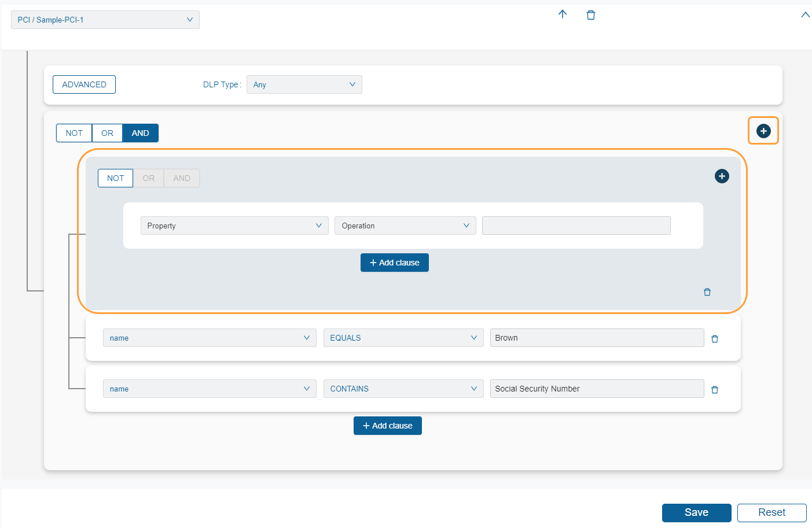Click the plus icon inside nested group
This screenshot has width=812, height=528.
point(722,176)
